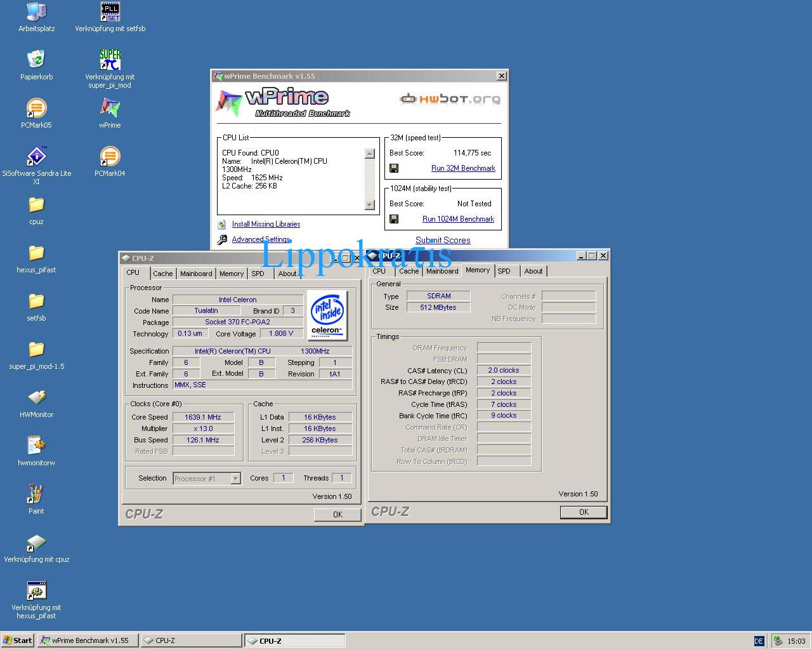Open the Verknüpfung mit cpuz shortcut
The image size is (812, 650).
click(x=36, y=542)
